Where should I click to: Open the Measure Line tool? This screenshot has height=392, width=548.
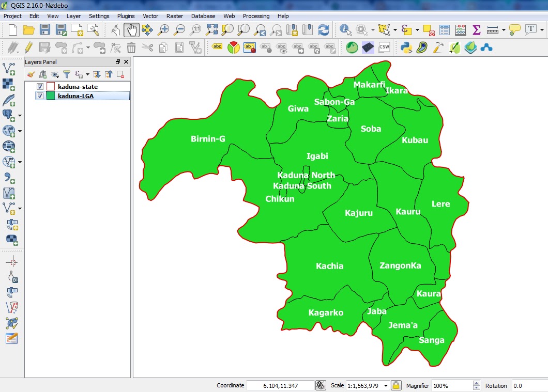pos(493,30)
